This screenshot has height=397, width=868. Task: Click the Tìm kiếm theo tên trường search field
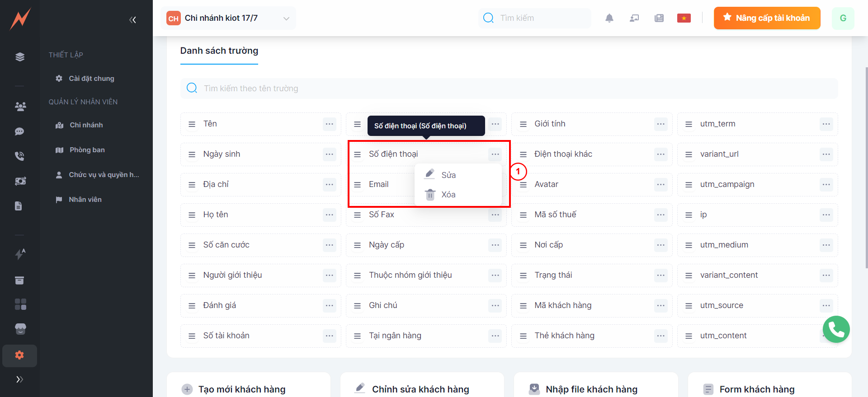pyautogui.click(x=509, y=89)
